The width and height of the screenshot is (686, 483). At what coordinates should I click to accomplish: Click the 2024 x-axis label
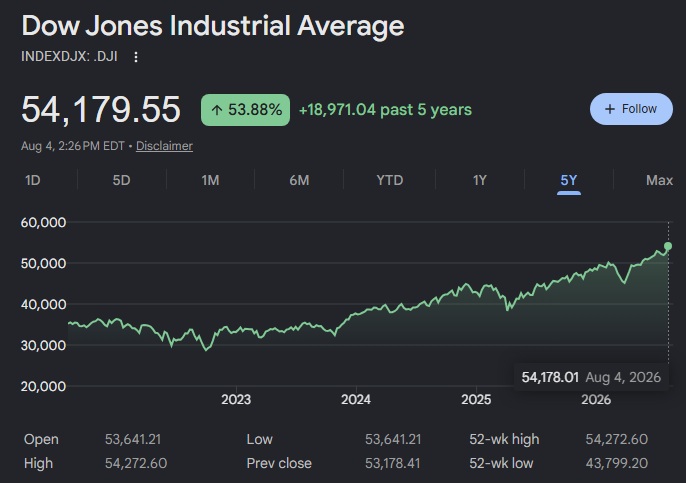(356, 399)
